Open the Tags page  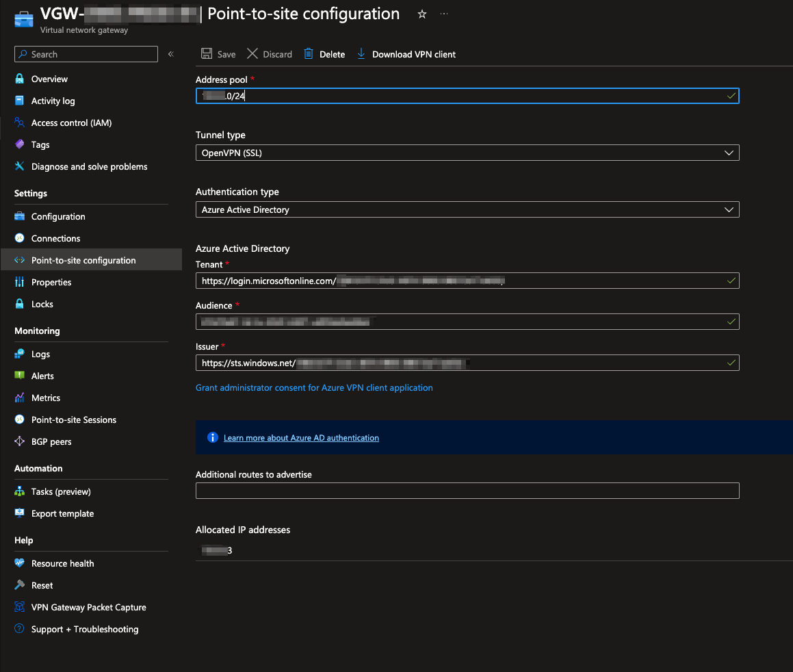[40, 144]
